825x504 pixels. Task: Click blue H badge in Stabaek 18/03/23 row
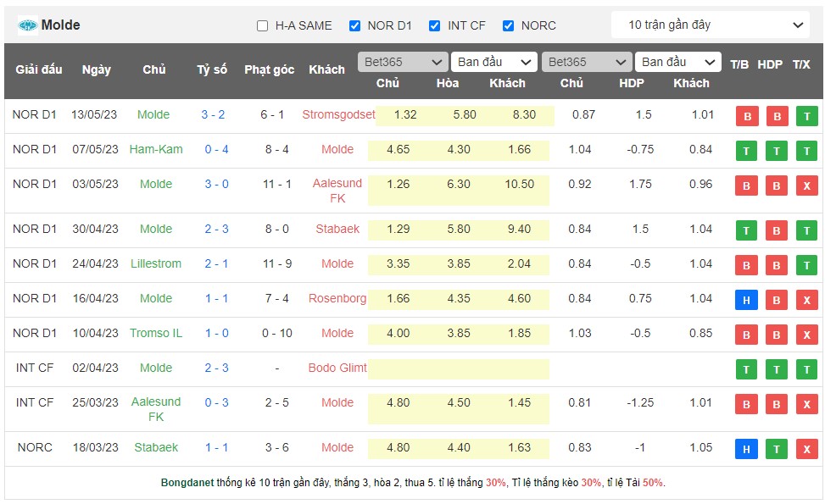pyautogui.click(x=746, y=449)
